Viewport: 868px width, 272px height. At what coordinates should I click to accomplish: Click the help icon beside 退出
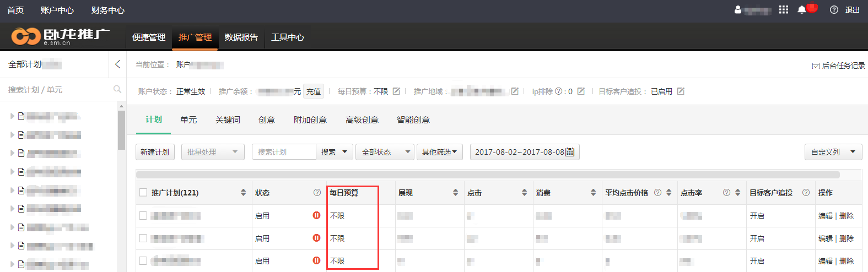(834, 10)
